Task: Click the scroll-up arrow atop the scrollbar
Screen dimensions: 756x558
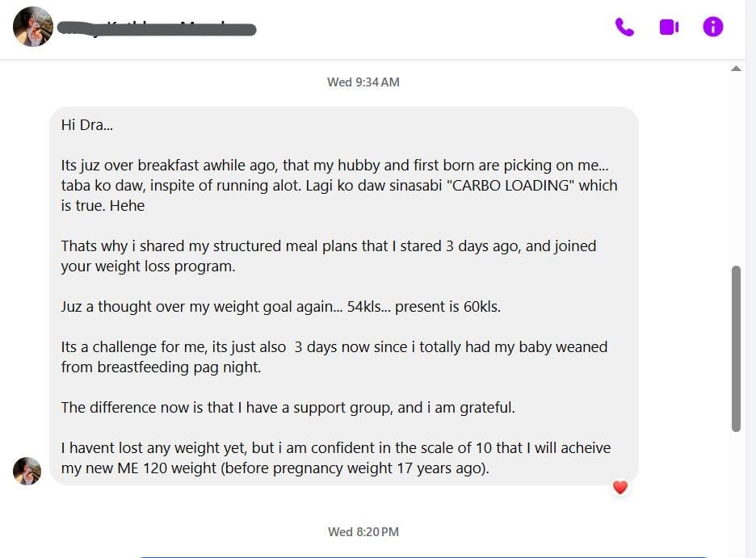Action: click(x=736, y=69)
